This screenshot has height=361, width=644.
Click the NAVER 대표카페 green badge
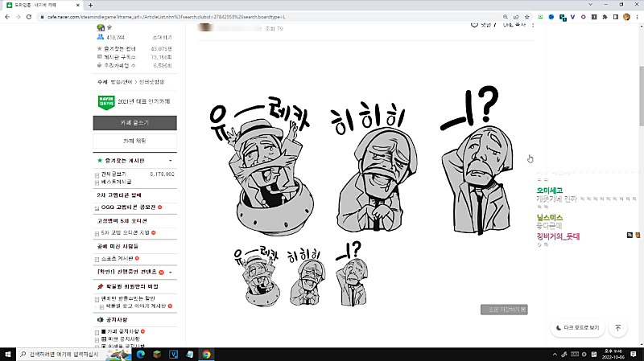click(x=106, y=103)
